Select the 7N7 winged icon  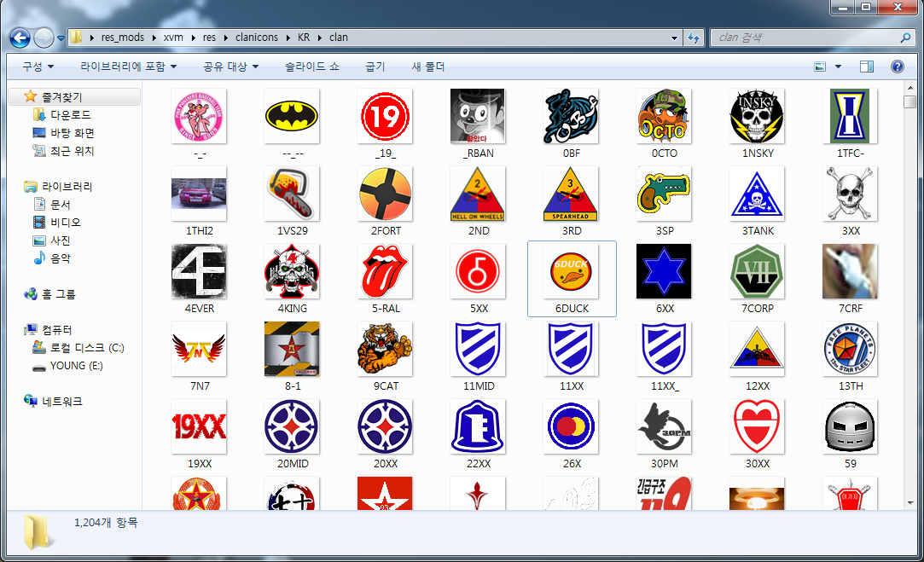coord(199,349)
